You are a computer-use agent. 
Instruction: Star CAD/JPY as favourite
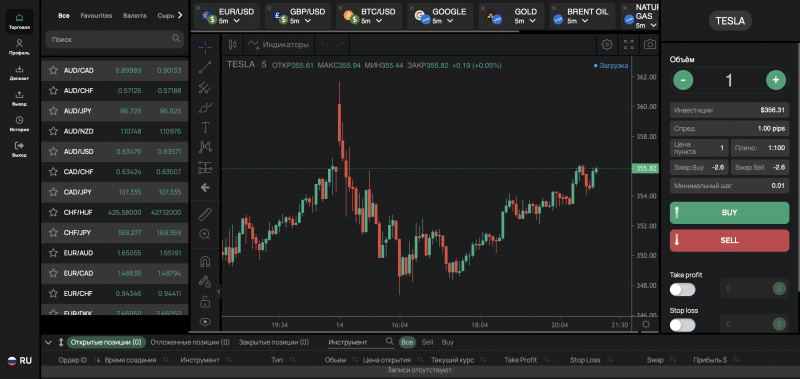[x=53, y=192]
